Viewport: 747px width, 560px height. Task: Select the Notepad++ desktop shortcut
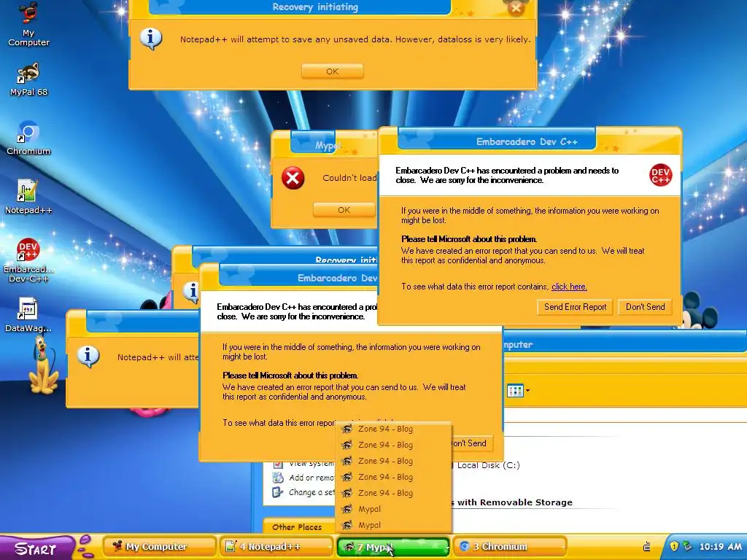point(28,197)
